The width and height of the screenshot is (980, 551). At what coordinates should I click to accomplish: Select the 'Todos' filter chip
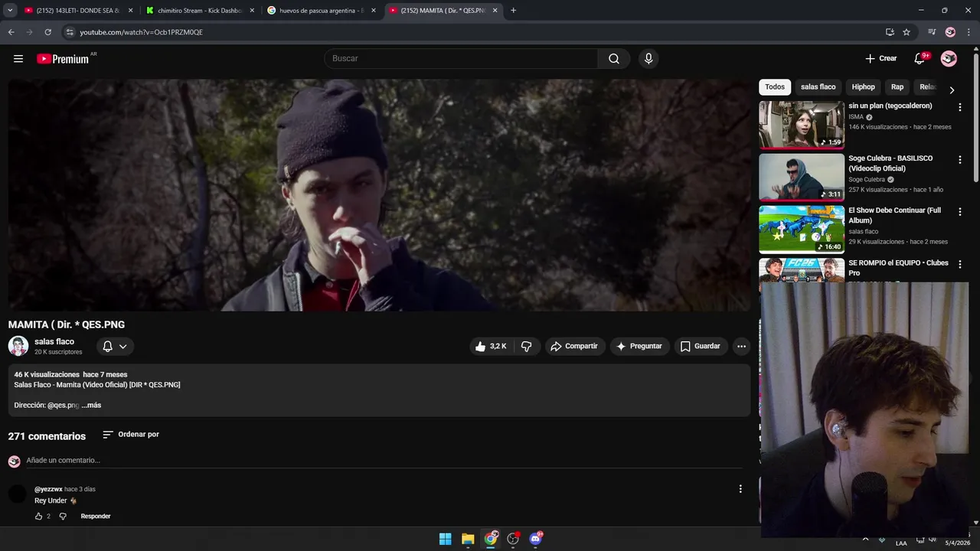pyautogui.click(x=775, y=87)
